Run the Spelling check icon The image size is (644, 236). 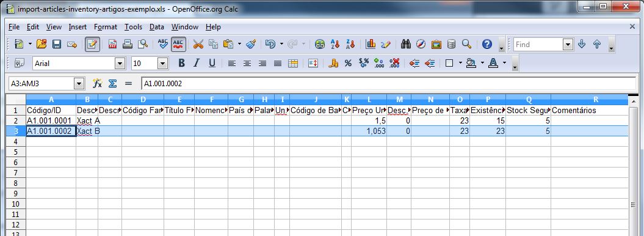point(163,44)
